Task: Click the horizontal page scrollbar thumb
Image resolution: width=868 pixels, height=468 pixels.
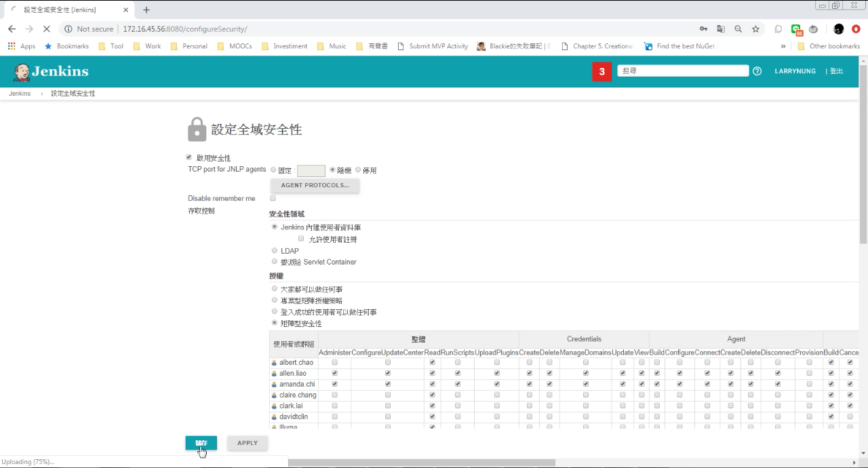Action: coord(421,463)
